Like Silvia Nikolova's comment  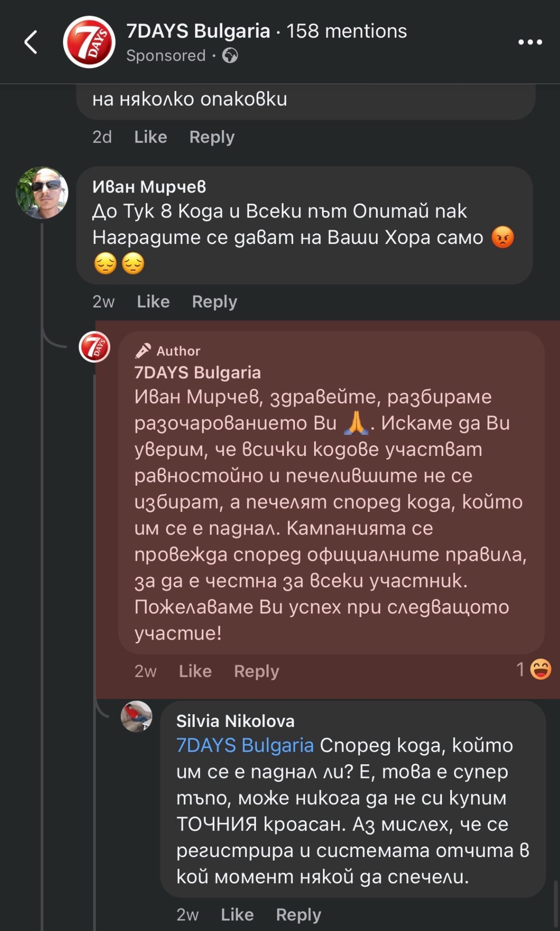[237, 914]
